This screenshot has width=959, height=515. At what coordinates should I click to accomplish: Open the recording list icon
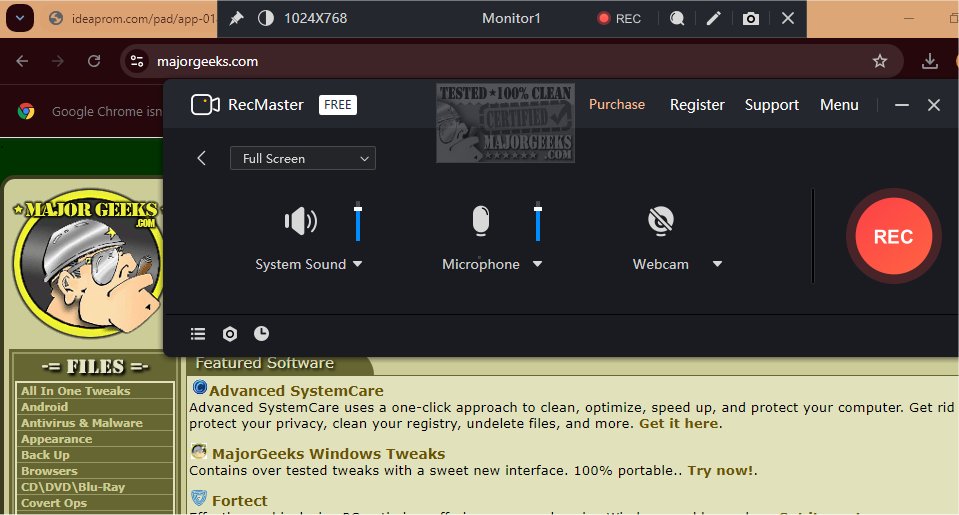click(x=198, y=333)
